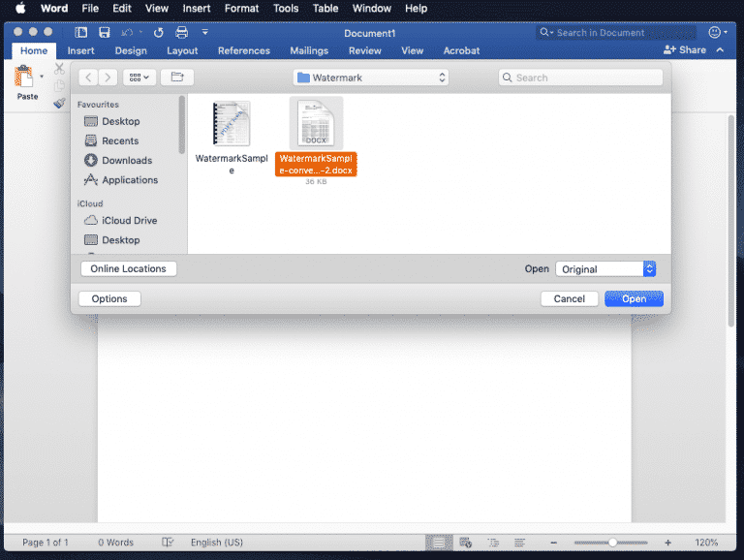Click the smiley feedback icon

point(715,32)
